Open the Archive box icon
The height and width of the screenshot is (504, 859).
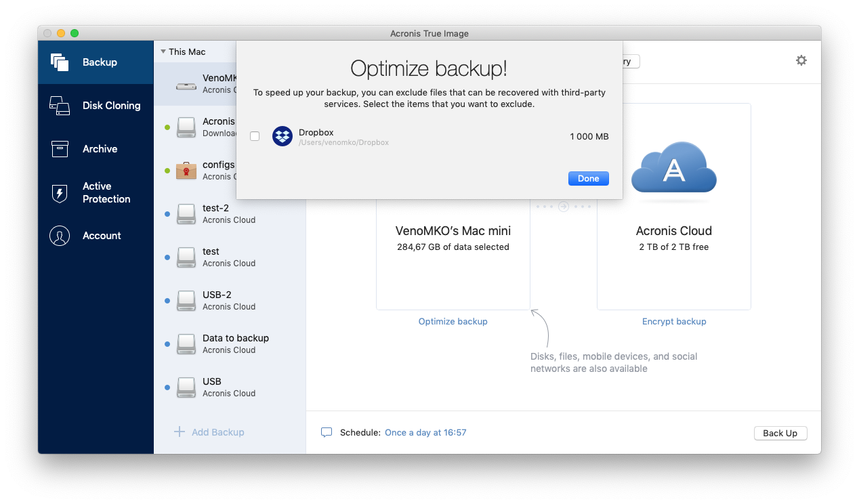coord(60,149)
